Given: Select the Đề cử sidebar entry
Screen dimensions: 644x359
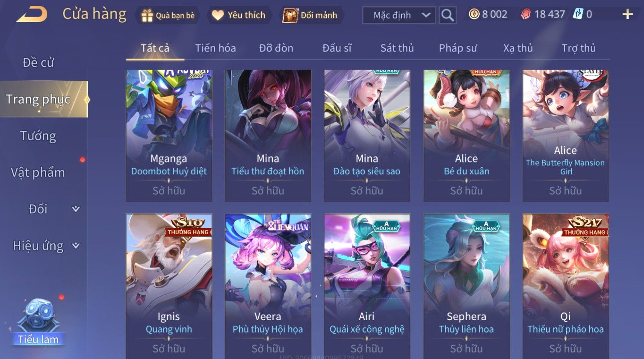Looking at the screenshot, I should point(38,62).
